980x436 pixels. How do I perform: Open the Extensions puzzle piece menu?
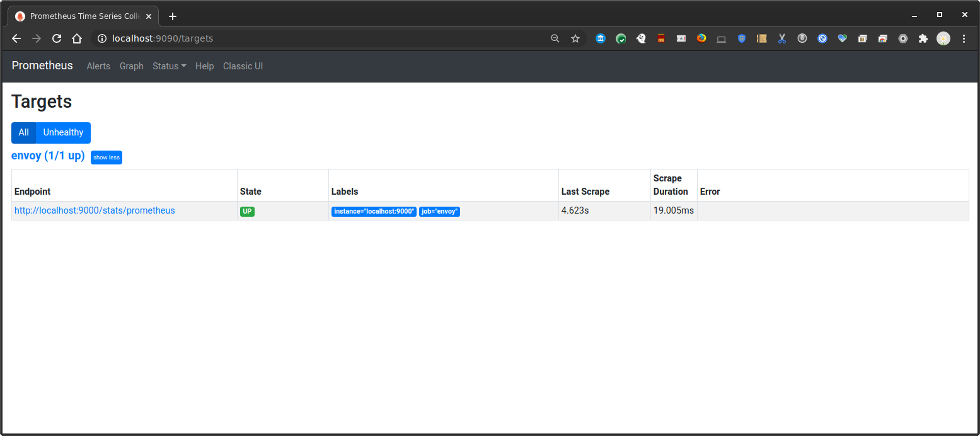923,38
